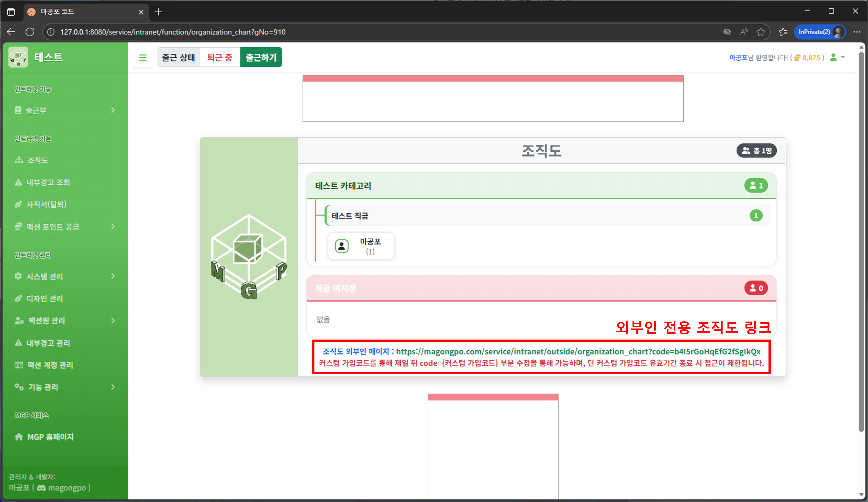
Task: Bookmark the page with the star toggle
Action: (x=761, y=32)
